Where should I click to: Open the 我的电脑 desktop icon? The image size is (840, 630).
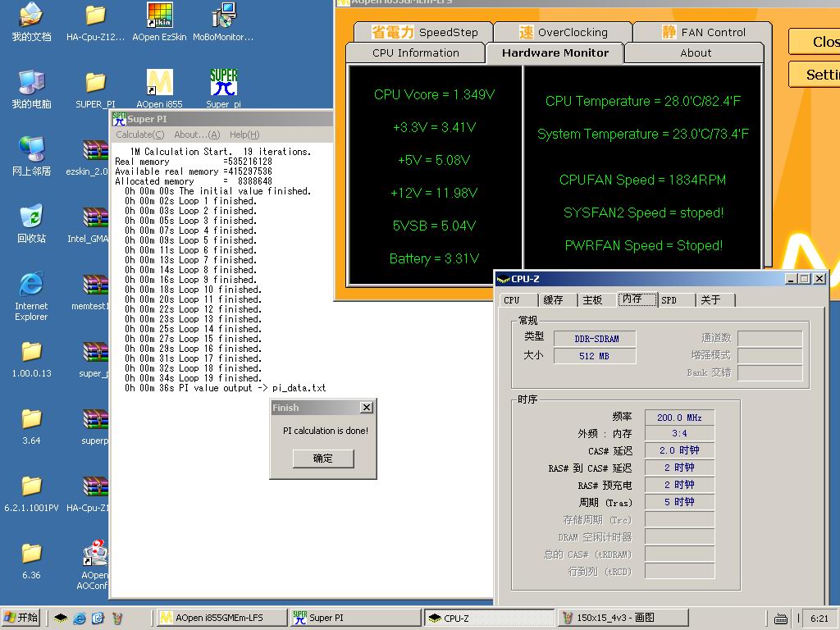[31, 89]
